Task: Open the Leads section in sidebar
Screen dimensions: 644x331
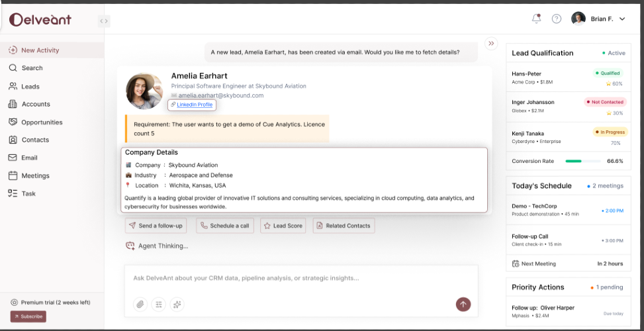Action: pos(30,86)
